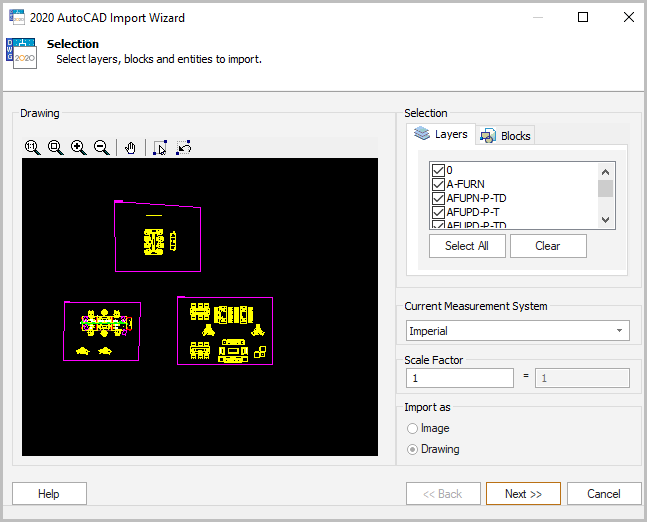Click the top furniture group in preview
647x522 pixels.
158,236
